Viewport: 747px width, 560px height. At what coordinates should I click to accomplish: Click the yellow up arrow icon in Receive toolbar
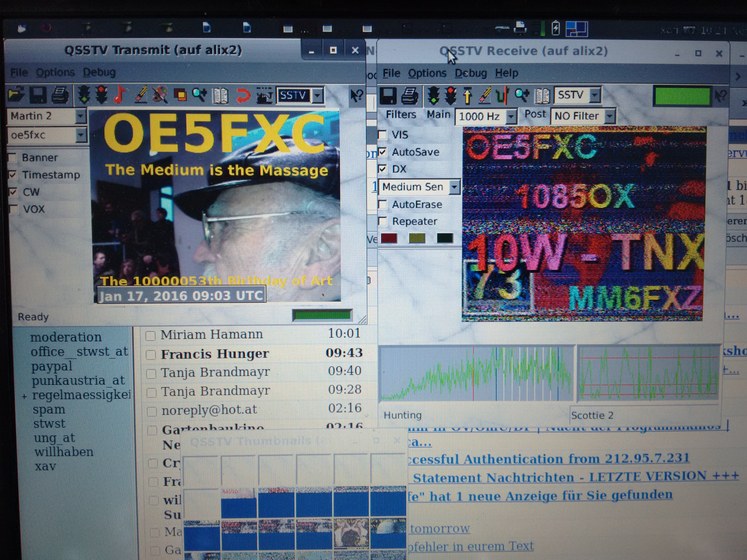(x=467, y=96)
